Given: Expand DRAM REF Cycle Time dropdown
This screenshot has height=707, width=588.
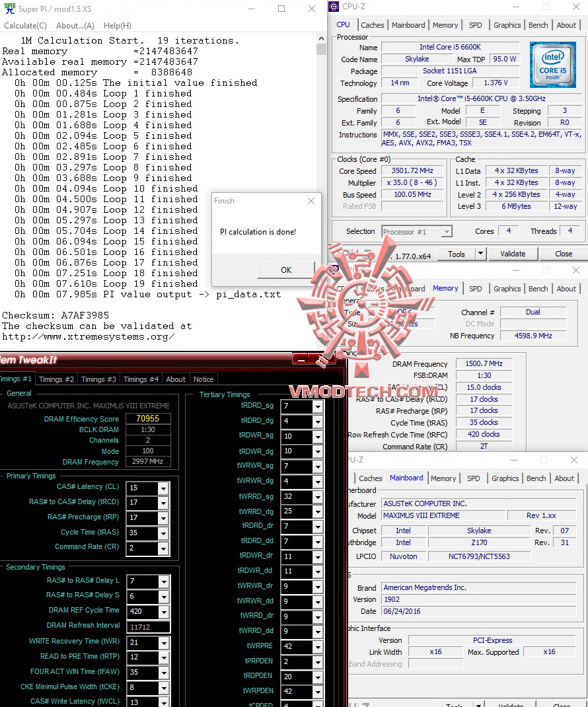Looking at the screenshot, I should click(x=163, y=612).
